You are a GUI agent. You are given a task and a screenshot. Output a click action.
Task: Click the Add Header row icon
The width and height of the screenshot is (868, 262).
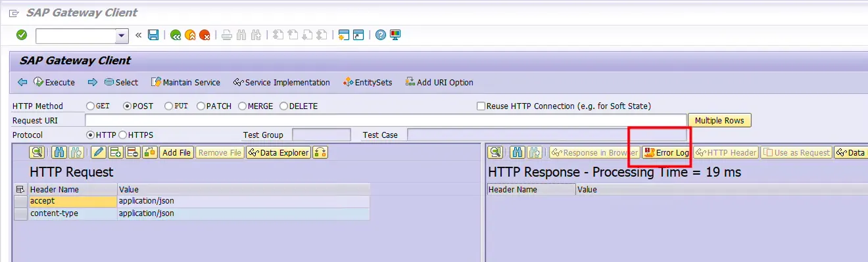116,152
